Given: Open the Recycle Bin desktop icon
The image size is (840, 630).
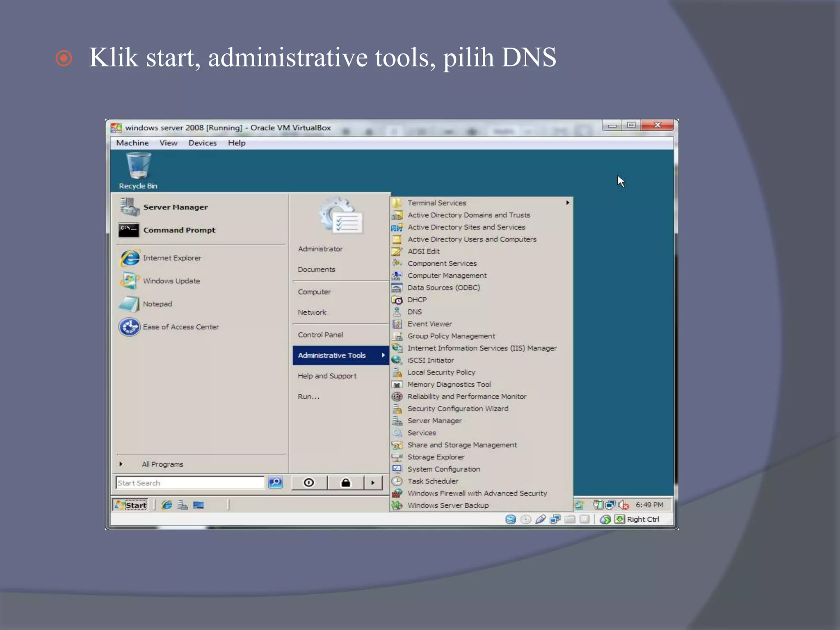Looking at the screenshot, I should [x=138, y=171].
